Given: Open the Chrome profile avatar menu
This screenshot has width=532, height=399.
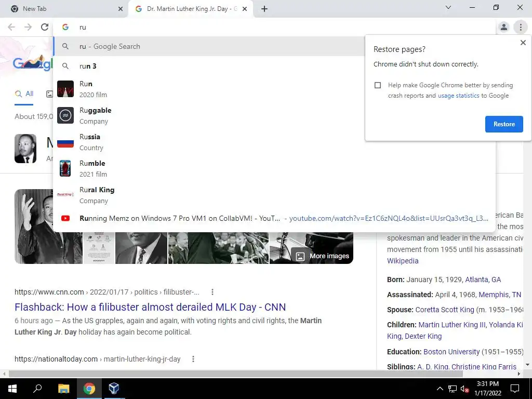Looking at the screenshot, I should (504, 27).
